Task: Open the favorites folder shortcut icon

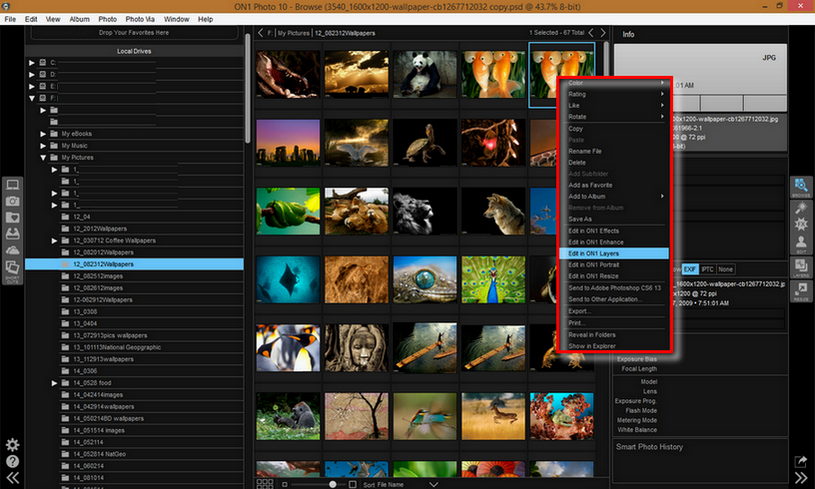Action: point(12,217)
